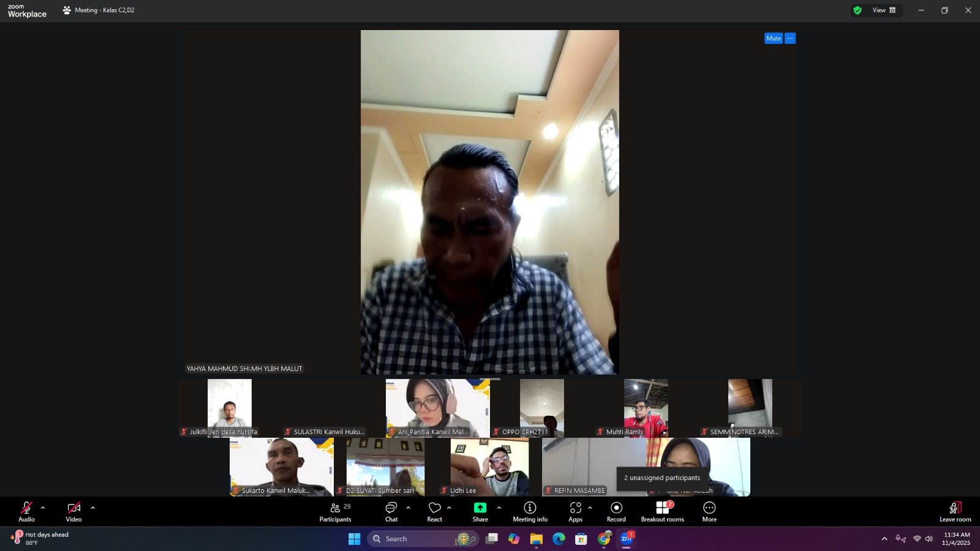Image resolution: width=980 pixels, height=551 pixels.
Task: Expand the Audio options arrow
Action: pos(43,508)
